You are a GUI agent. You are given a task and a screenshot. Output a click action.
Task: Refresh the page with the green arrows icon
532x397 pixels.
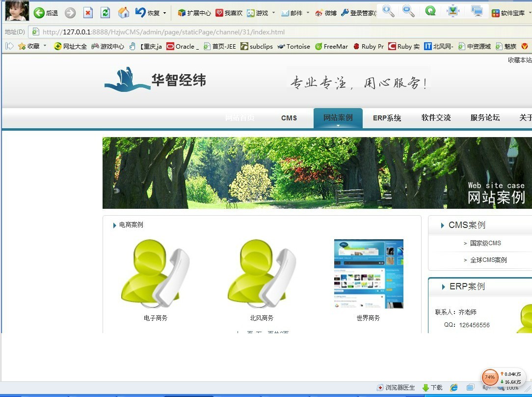(106, 13)
